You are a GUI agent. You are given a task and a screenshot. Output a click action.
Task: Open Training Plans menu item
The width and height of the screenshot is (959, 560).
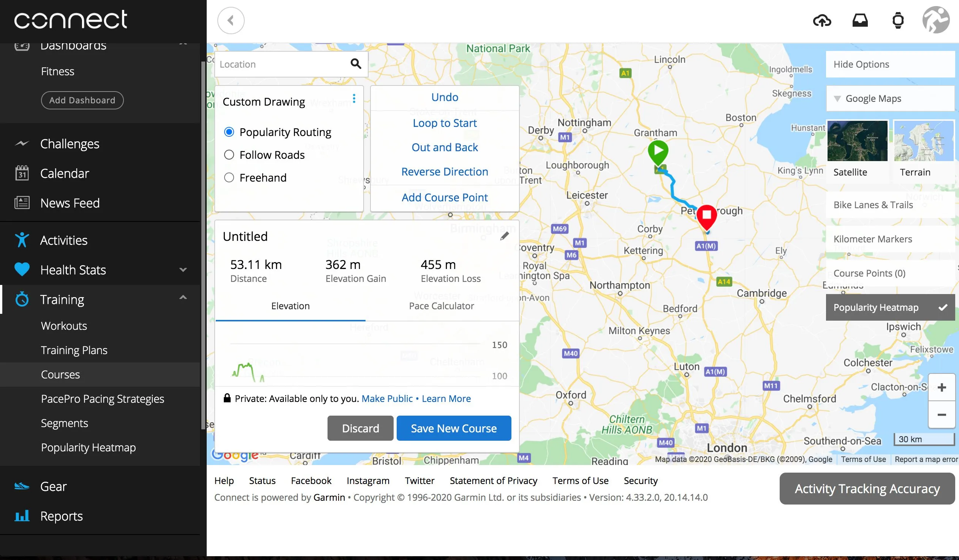[74, 350]
